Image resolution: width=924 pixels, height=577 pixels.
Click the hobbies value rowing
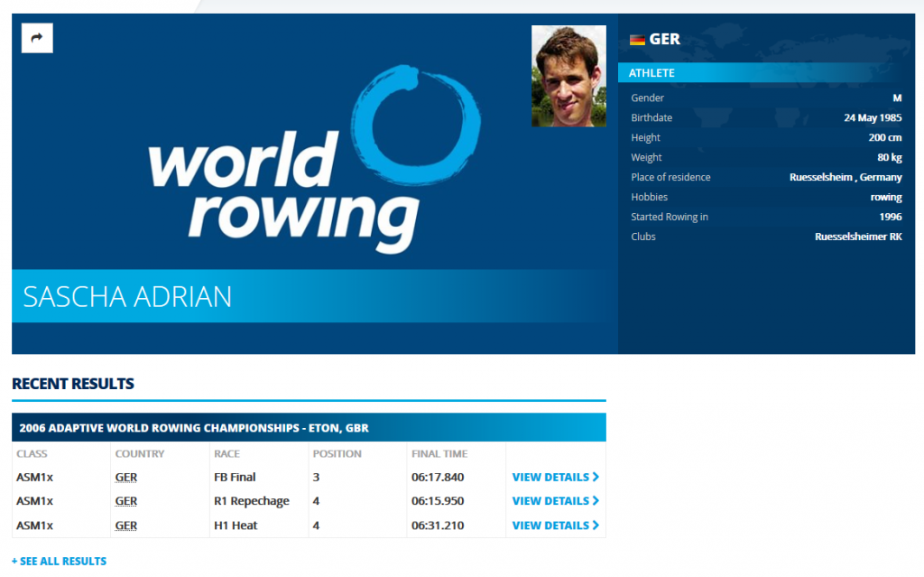click(886, 197)
